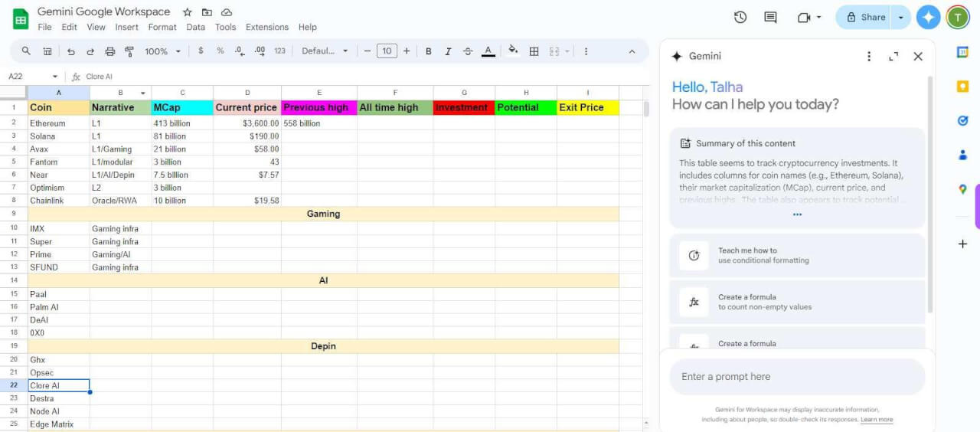Collapse the toolbar with the chevron
The height and width of the screenshot is (432, 980).
point(632,51)
